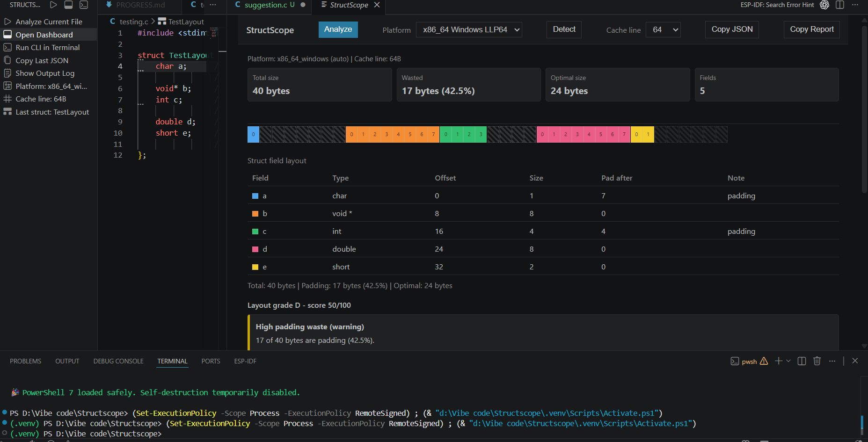Select the TERMINAL panel tab
The width and height of the screenshot is (868, 442).
click(x=172, y=361)
